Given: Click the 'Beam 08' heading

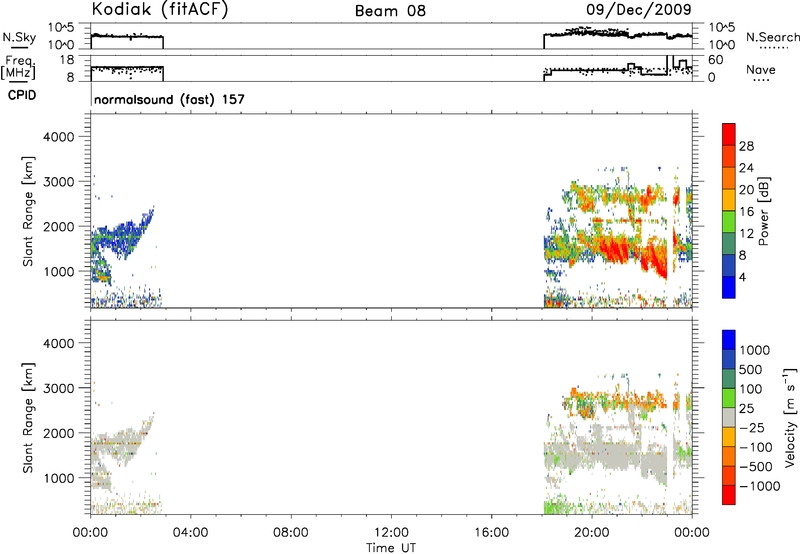Looking at the screenshot, I should (390, 11).
